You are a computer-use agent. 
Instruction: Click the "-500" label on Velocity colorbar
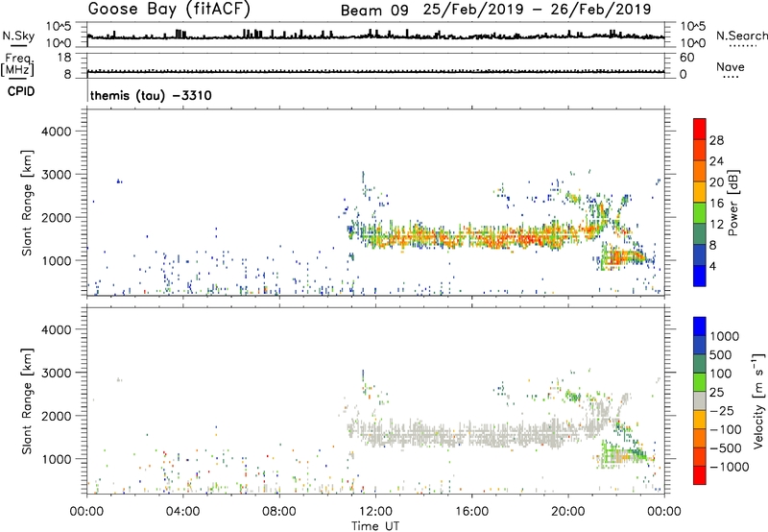pyautogui.click(x=725, y=447)
